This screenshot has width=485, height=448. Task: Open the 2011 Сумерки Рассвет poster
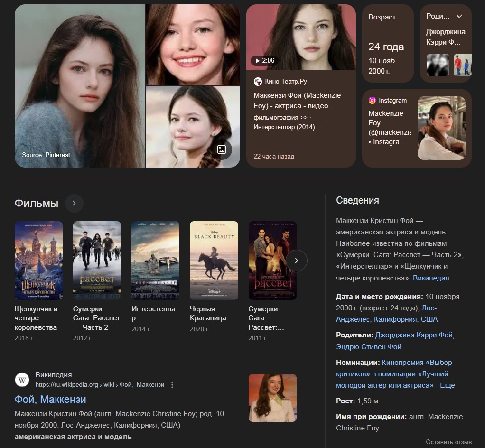[272, 260]
